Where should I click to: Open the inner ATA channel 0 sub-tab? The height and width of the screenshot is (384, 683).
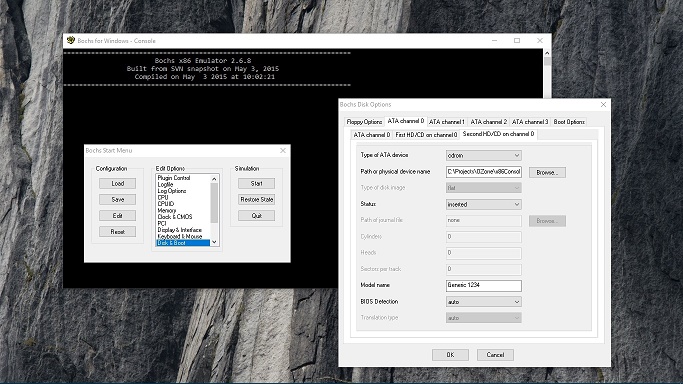(372, 135)
